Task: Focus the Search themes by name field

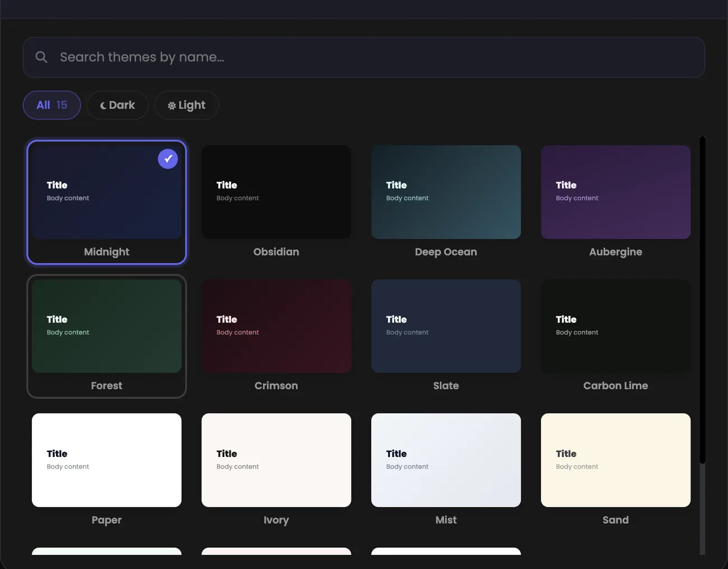Action: 364,57
